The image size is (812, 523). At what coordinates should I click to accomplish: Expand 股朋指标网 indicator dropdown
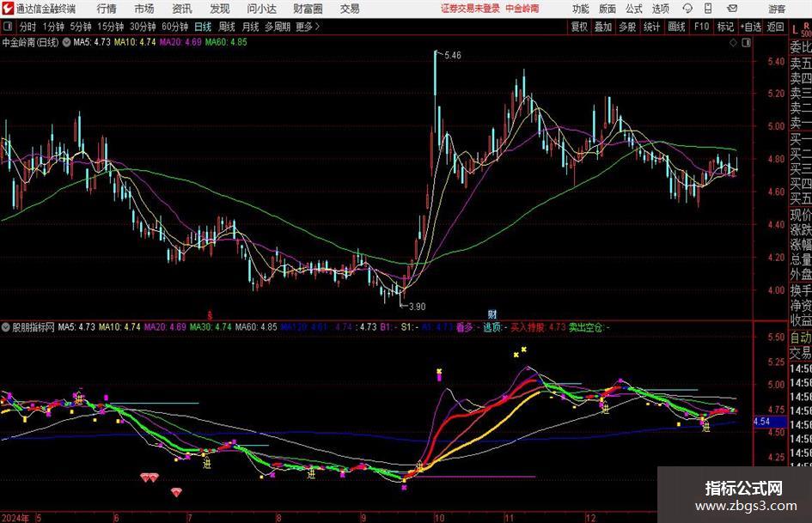[x=6, y=327]
